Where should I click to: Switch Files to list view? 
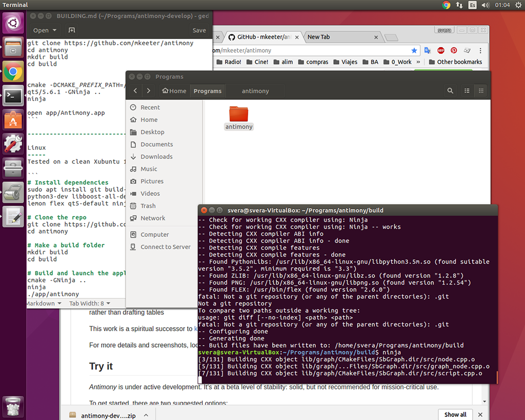click(x=467, y=91)
